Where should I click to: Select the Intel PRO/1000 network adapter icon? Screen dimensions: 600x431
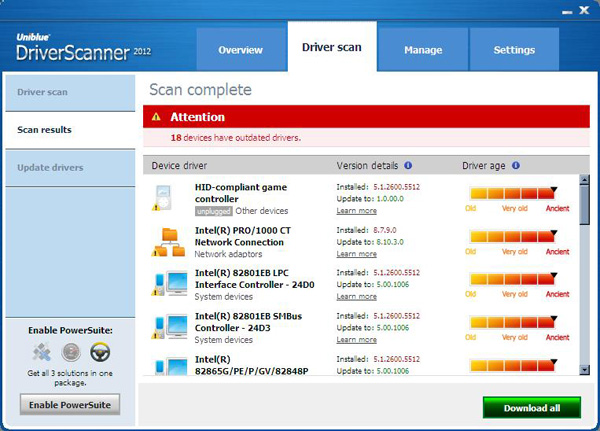[168, 242]
